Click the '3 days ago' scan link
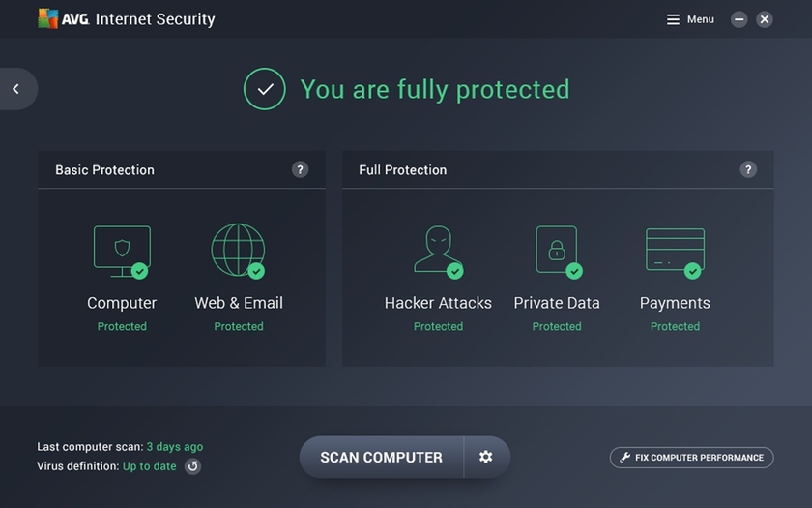The height and width of the screenshot is (508, 812). [x=174, y=447]
